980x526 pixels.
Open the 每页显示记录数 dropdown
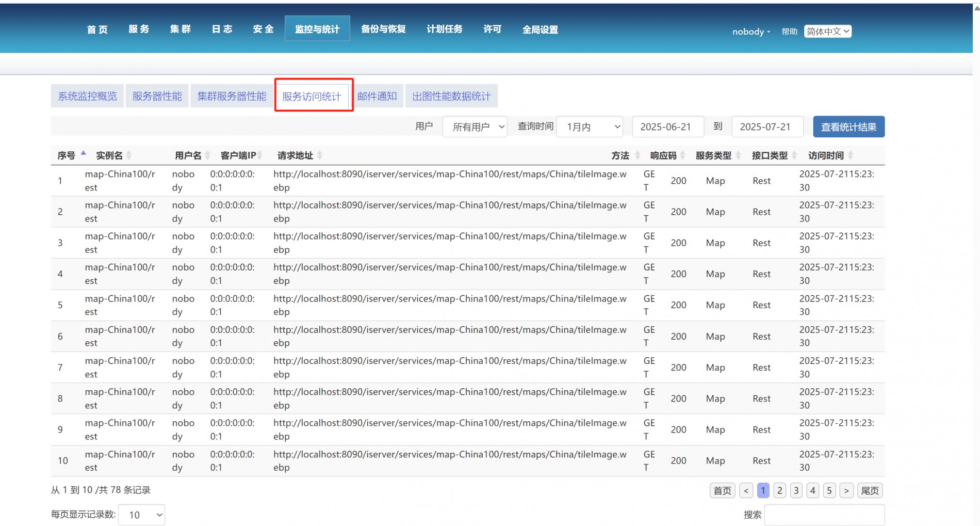[x=142, y=515]
